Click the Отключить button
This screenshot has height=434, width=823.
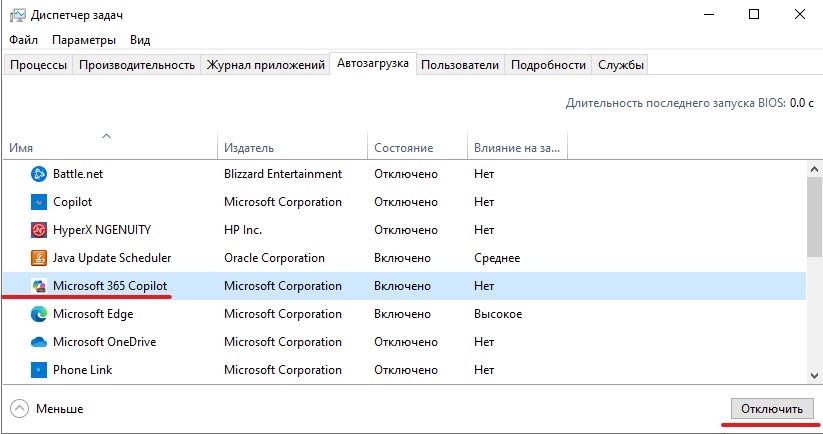pyautogui.click(x=772, y=409)
